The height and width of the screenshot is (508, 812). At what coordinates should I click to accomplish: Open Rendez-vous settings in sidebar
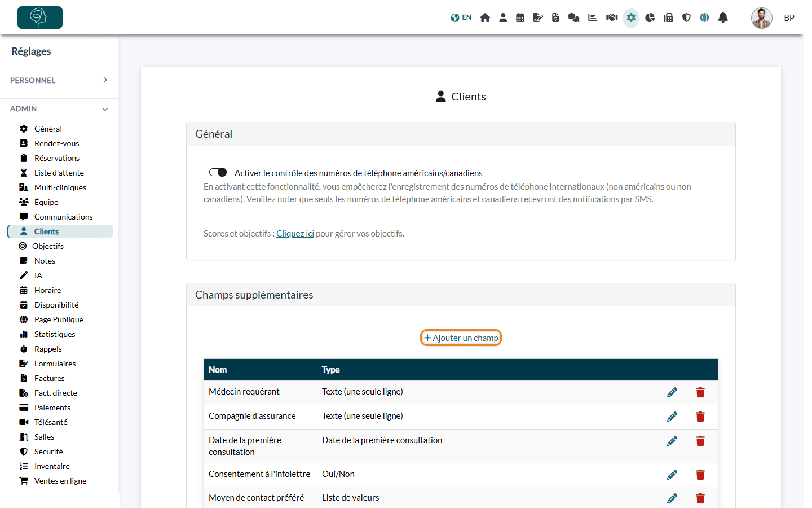(56, 143)
